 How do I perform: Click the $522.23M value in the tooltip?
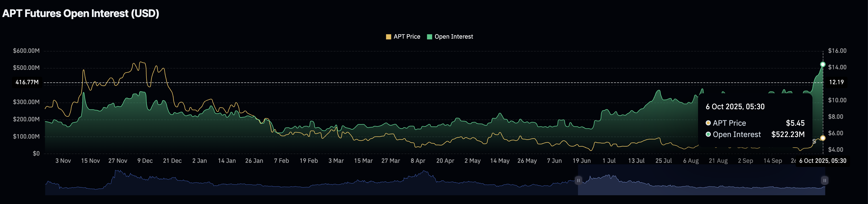pyautogui.click(x=788, y=134)
